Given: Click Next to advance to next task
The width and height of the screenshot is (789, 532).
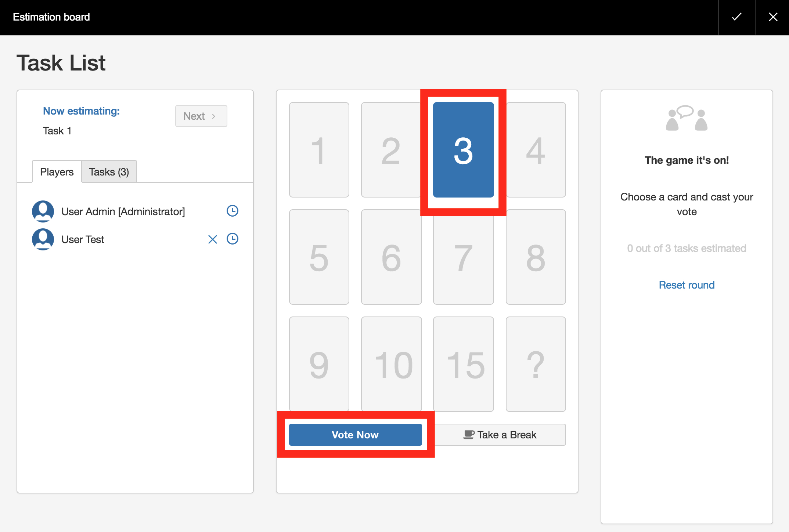Looking at the screenshot, I should point(200,116).
